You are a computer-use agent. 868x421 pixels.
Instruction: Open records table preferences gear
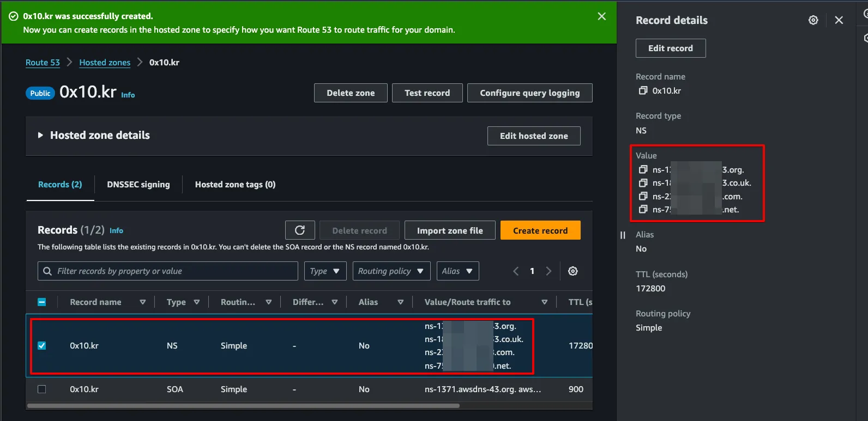click(x=572, y=271)
